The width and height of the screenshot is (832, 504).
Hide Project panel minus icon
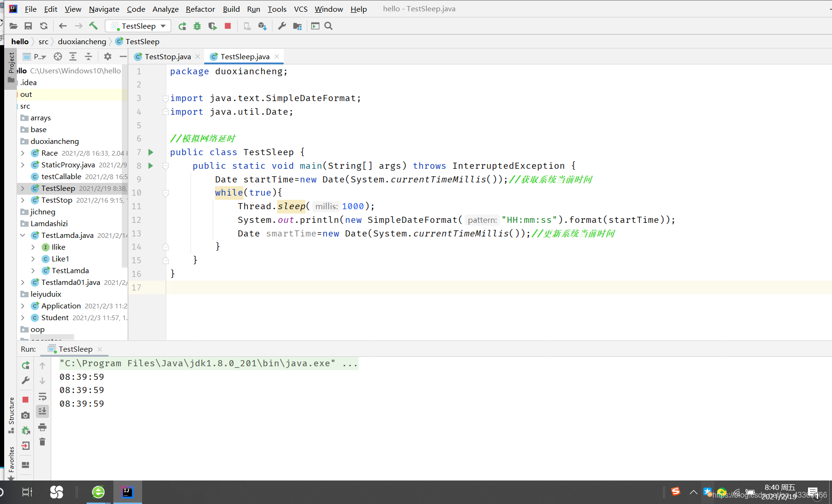pyautogui.click(x=123, y=56)
